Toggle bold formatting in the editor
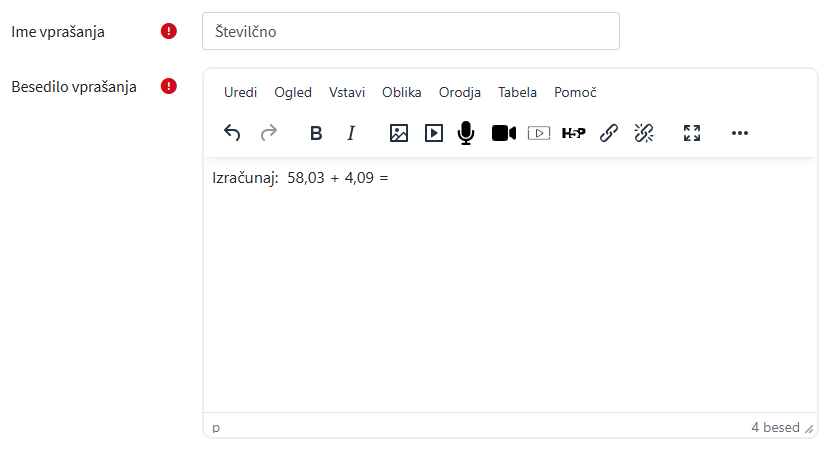Screen dimensions: 833x451 (x=316, y=133)
